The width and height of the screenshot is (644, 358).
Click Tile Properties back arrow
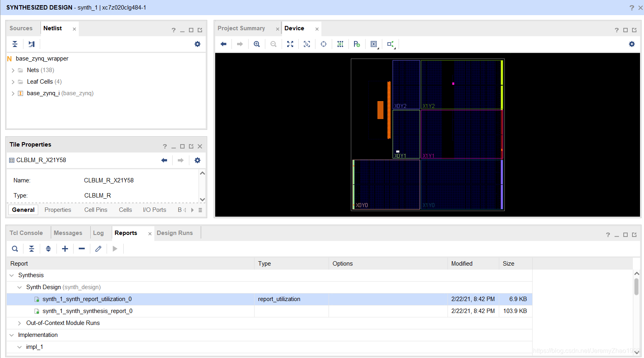pyautogui.click(x=164, y=160)
